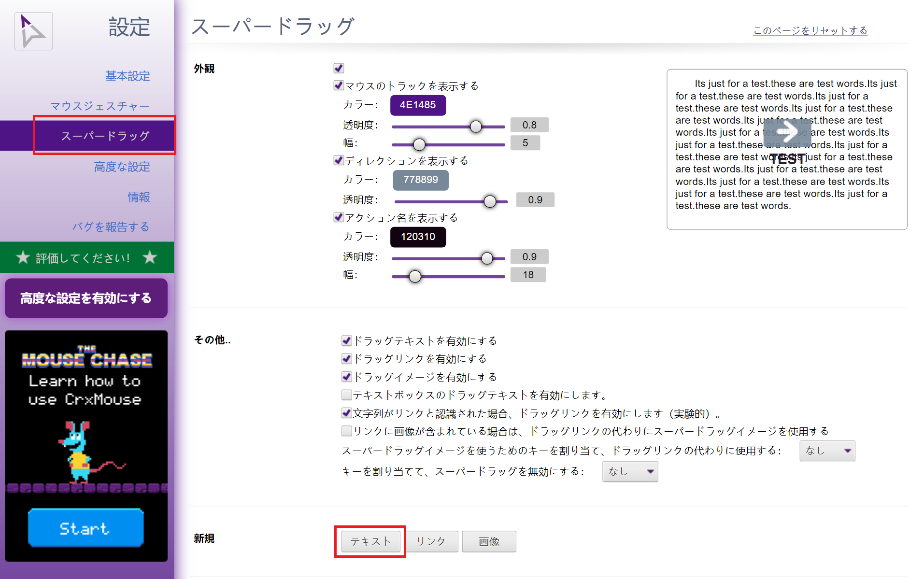Click the Mouse Chase game title
The height and width of the screenshot is (579, 924).
pos(86,357)
